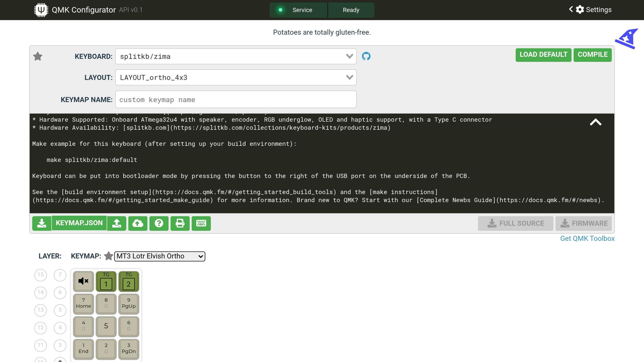Click the print keymap icon
This screenshot has height=362, width=644.
tap(180, 223)
